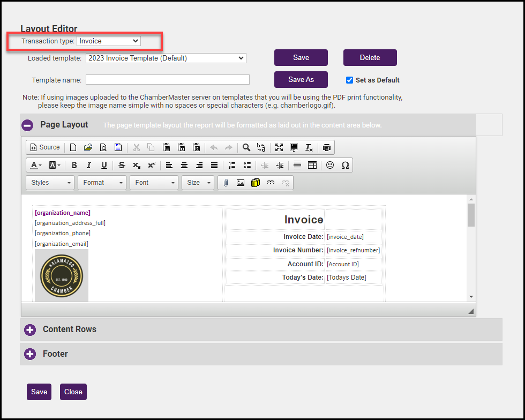Apply italic formatting

(89, 165)
